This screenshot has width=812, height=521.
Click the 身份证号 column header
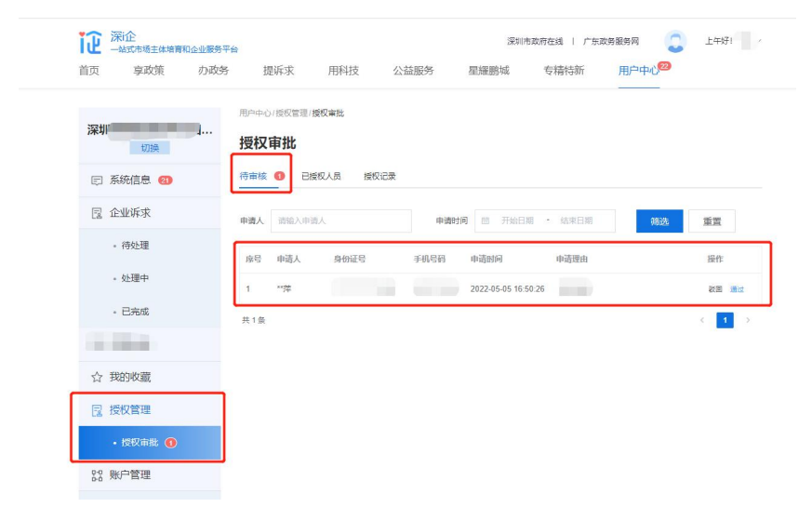click(350, 259)
